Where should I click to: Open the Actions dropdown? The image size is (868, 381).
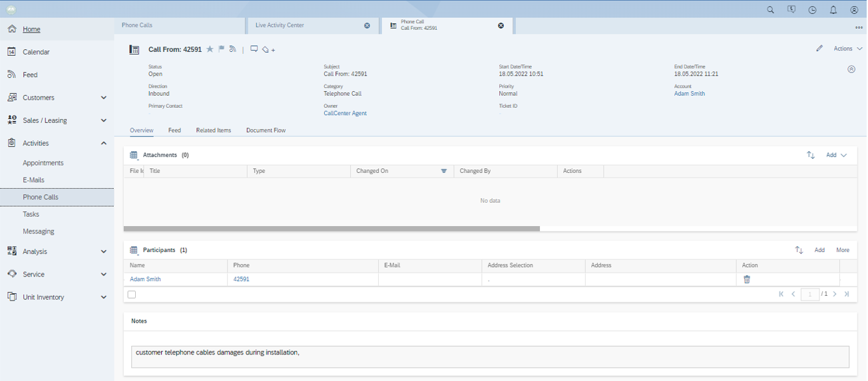click(x=848, y=49)
